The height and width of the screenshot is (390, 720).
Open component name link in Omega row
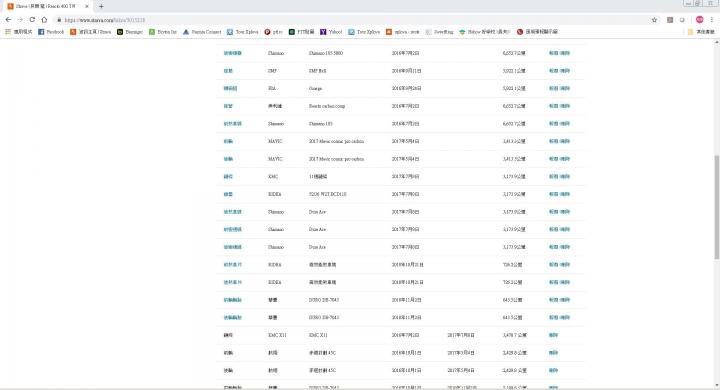point(230,88)
